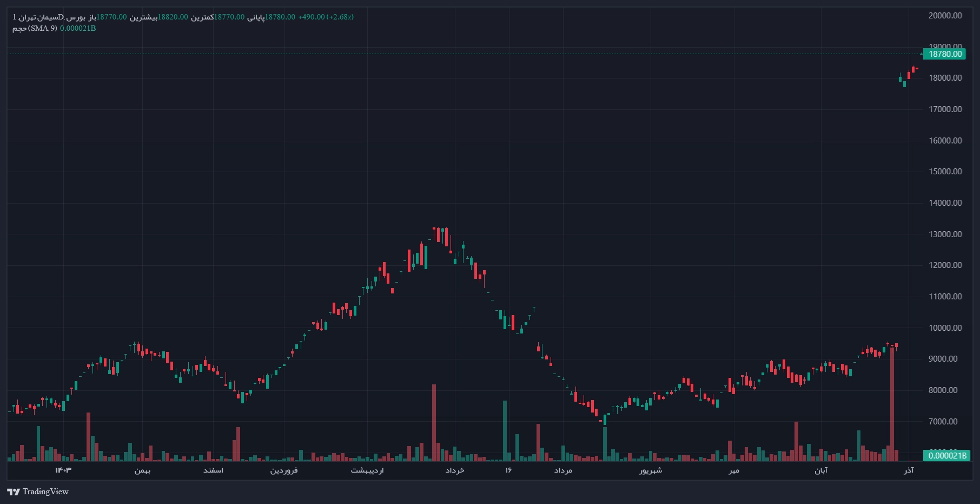Click the ۱۴۰۳ year marker on time axis
This screenshot has width=980, height=504.
tap(63, 470)
